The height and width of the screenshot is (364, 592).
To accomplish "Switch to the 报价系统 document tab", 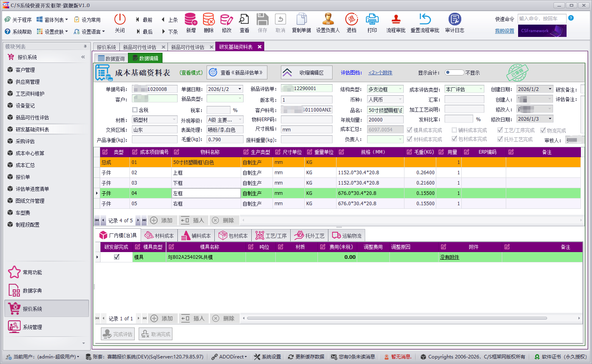I will pos(106,47).
